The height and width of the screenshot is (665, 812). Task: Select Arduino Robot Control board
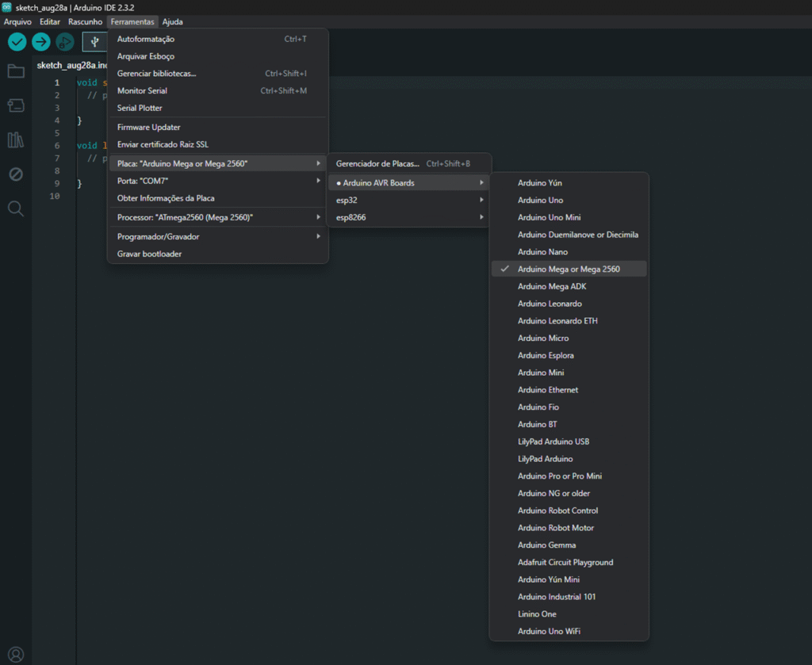point(569,510)
